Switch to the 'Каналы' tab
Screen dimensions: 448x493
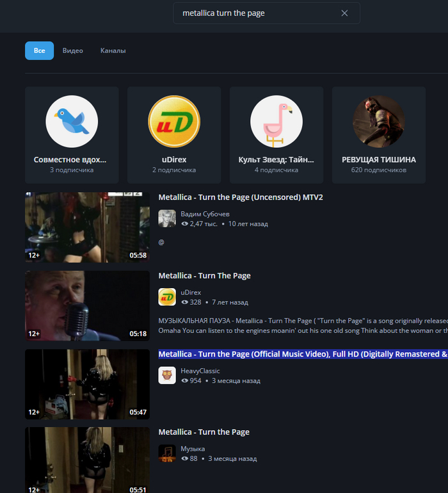pyautogui.click(x=113, y=51)
